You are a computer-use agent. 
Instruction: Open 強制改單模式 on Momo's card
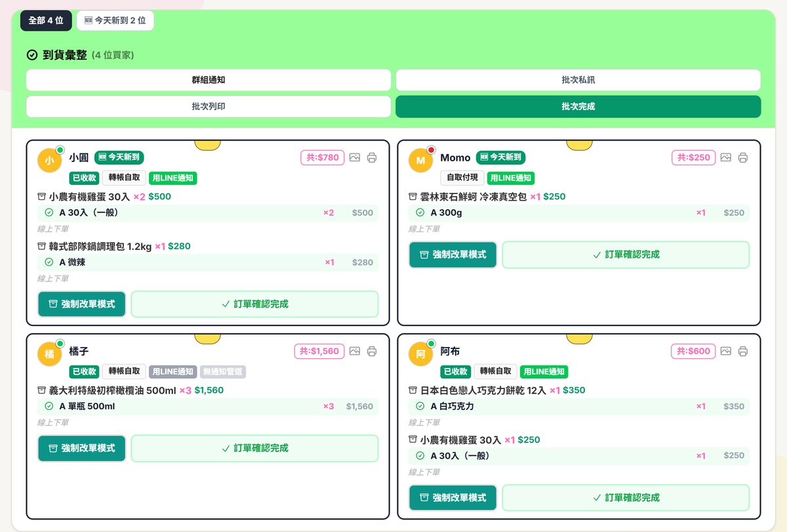(453, 255)
